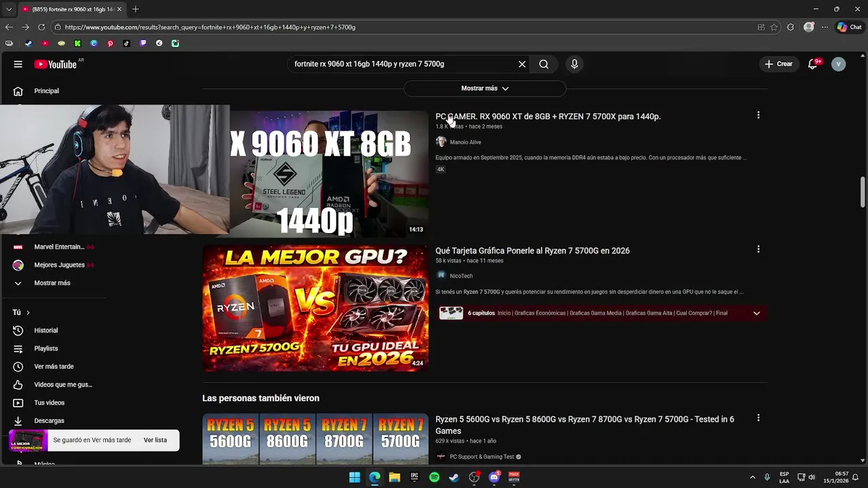Open more options for the RX 9060 XT video
Image resolution: width=868 pixels, height=488 pixels.
coord(758,115)
